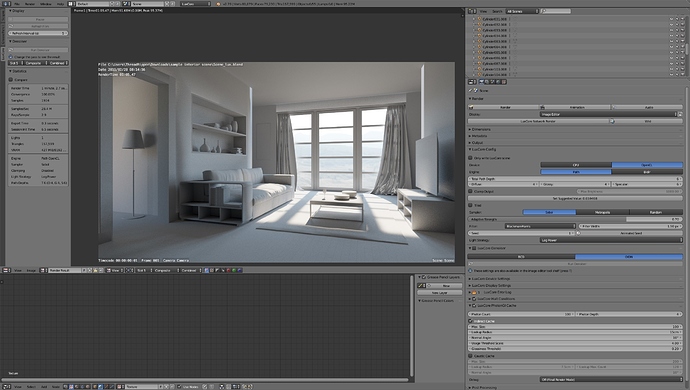The width and height of the screenshot is (690, 390).
Task: Click the Set Suggested Value button
Action: [x=575, y=198]
